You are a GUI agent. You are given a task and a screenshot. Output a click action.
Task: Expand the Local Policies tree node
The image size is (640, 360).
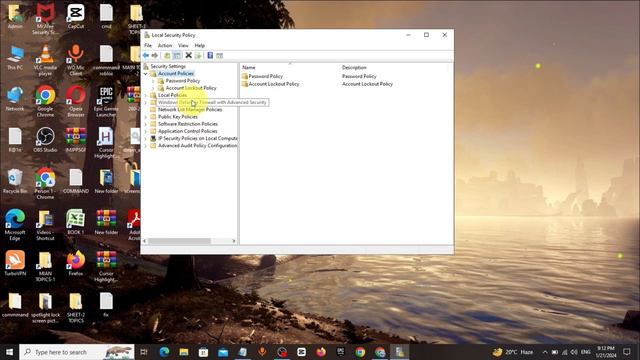(146, 95)
